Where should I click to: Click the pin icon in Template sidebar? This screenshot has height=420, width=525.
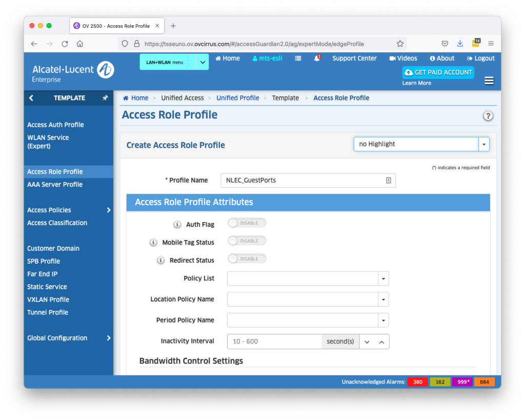pyautogui.click(x=105, y=98)
